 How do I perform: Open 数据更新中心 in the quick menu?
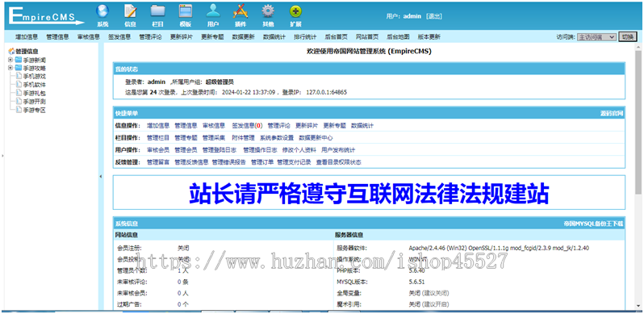pyautogui.click(x=316, y=138)
